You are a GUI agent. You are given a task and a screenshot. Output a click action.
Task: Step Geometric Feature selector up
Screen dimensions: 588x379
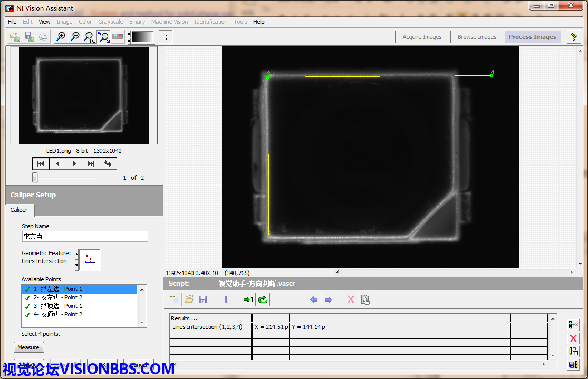77,254
